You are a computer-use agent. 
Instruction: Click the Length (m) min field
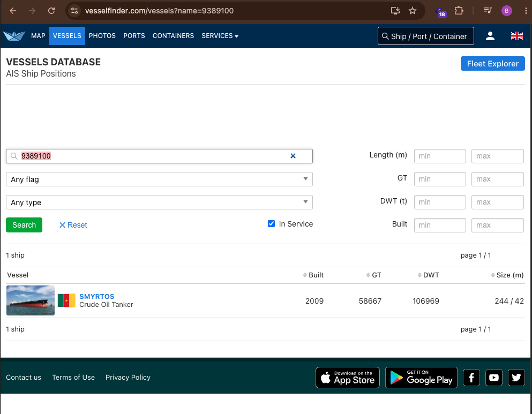tap(440, 156)
